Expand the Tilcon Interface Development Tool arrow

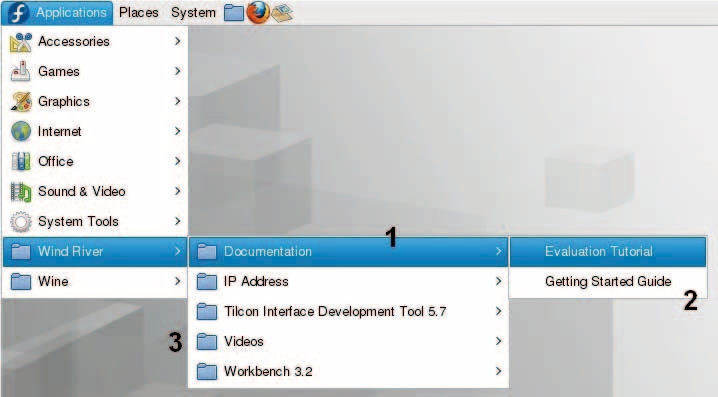[x=499, y=311]
